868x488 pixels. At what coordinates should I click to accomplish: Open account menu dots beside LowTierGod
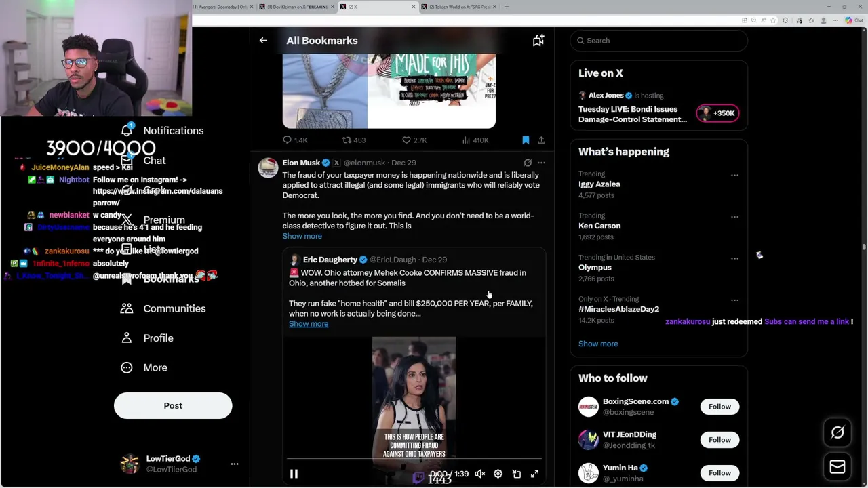(235, 464)
